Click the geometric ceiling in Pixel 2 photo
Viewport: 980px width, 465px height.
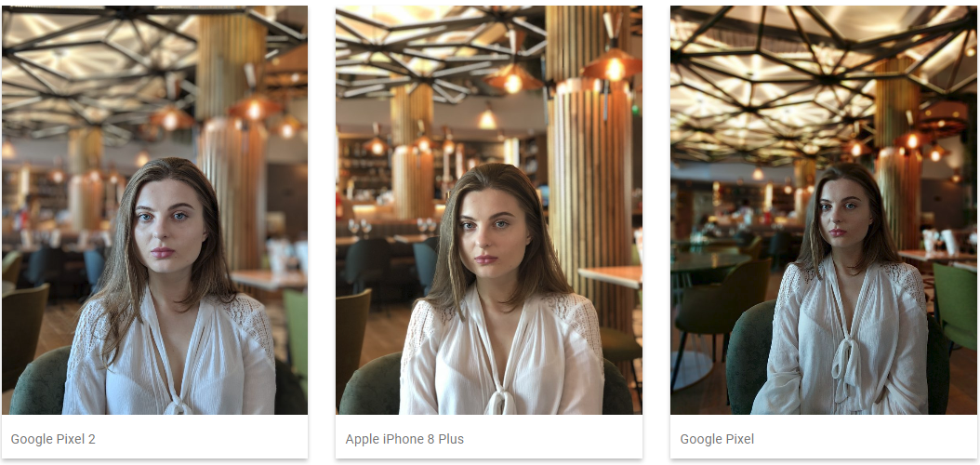[100, 69]
